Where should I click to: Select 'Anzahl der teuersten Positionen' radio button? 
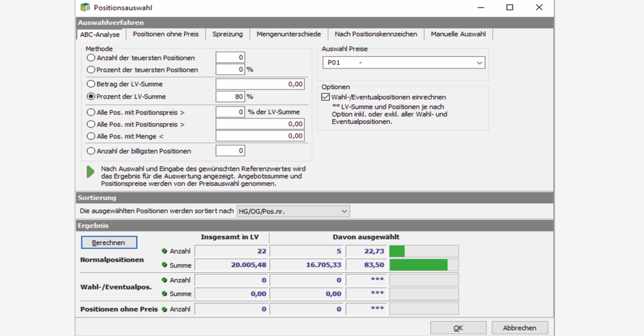point(91,58)
